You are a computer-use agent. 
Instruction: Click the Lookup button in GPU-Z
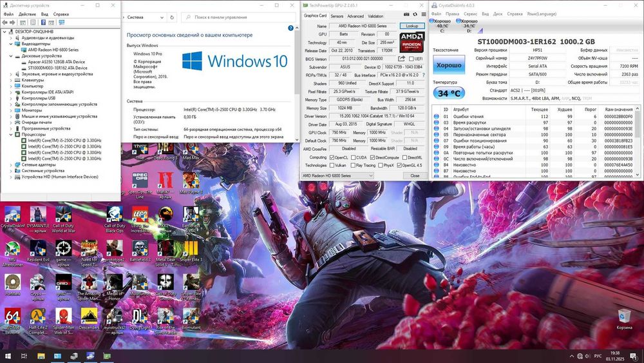pos(412,26)
